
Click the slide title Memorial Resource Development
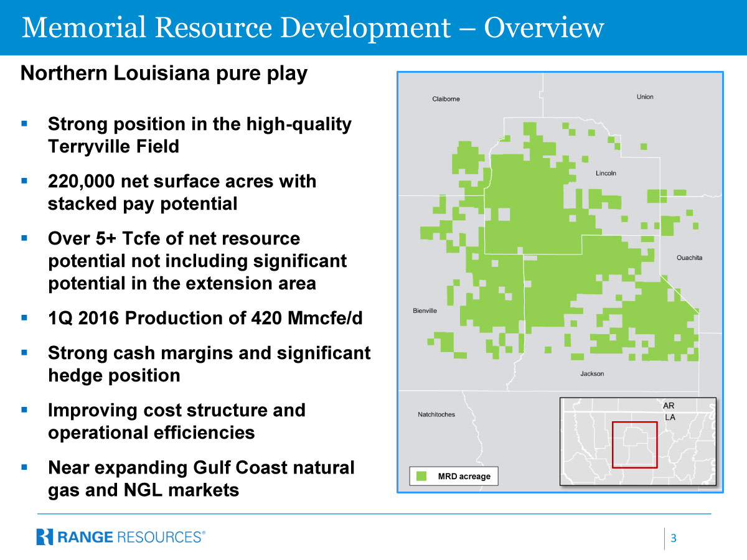coord(312,27)
